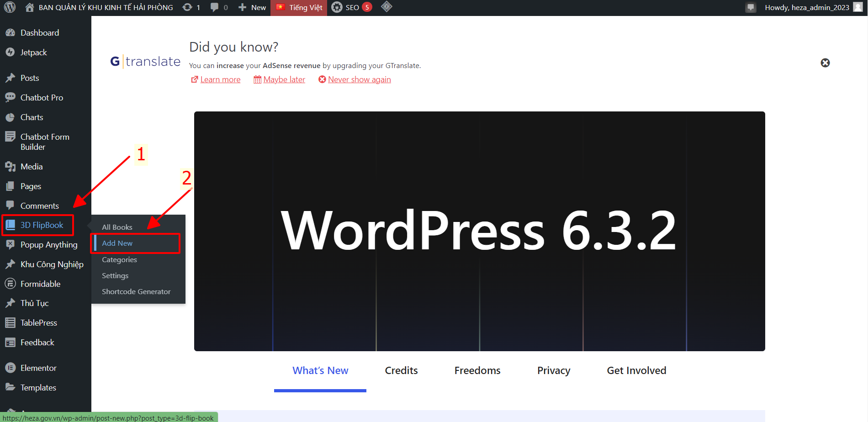This screenshot has width=868, height=422.
Task: Select Add New in 3D FlipBook submenu
Action: (117, 243)
